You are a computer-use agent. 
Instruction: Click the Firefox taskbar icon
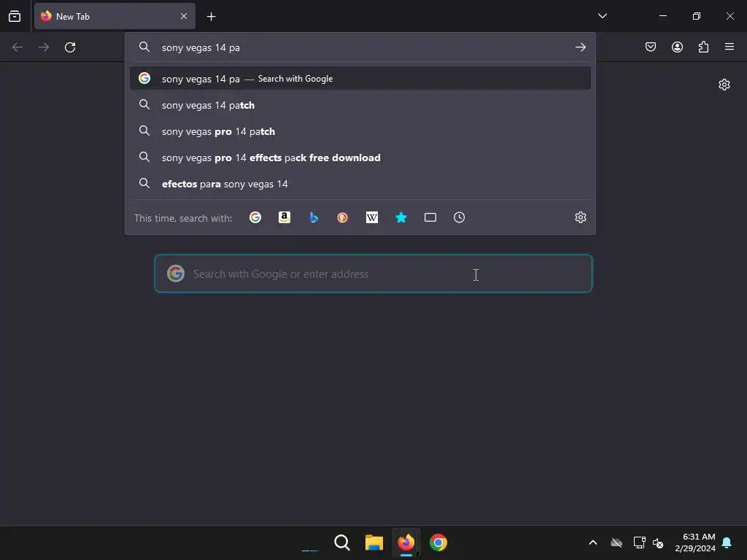406,542
